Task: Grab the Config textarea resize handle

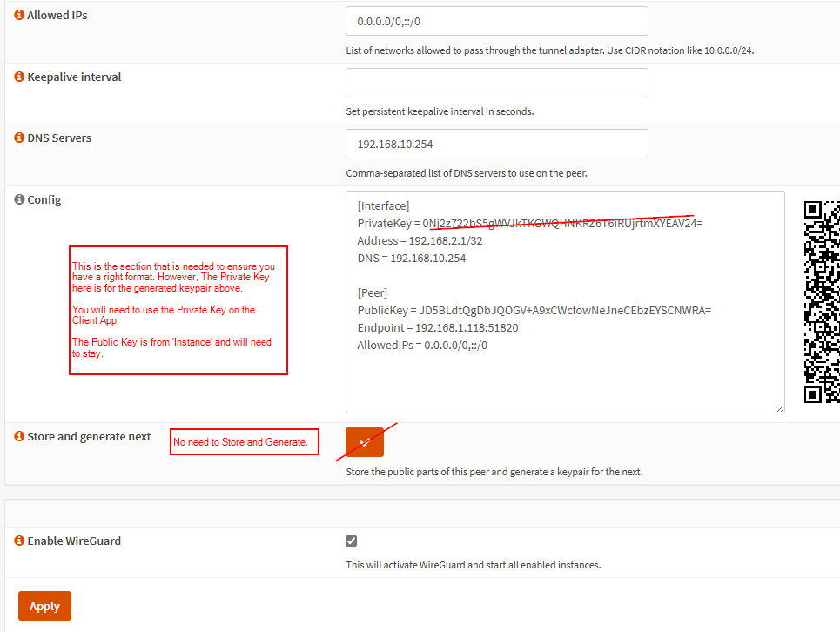Action: pos(780,408)
